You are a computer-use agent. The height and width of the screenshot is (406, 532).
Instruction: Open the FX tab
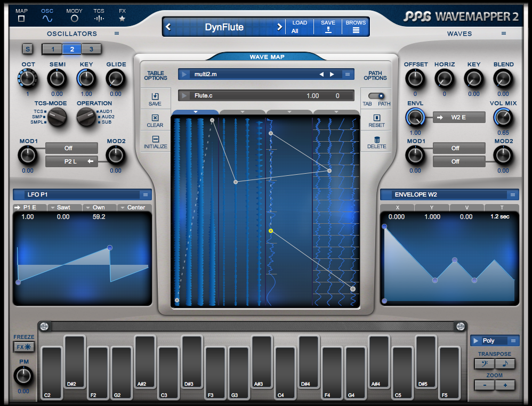click(x=122, y=15)
